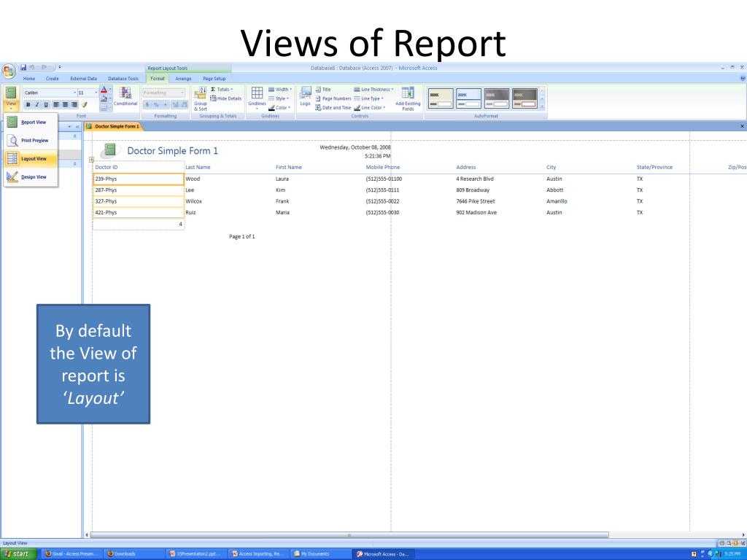This screenshot has width=747, height=560.
Task: Open Conditional formatting
Action: [125, 97]
